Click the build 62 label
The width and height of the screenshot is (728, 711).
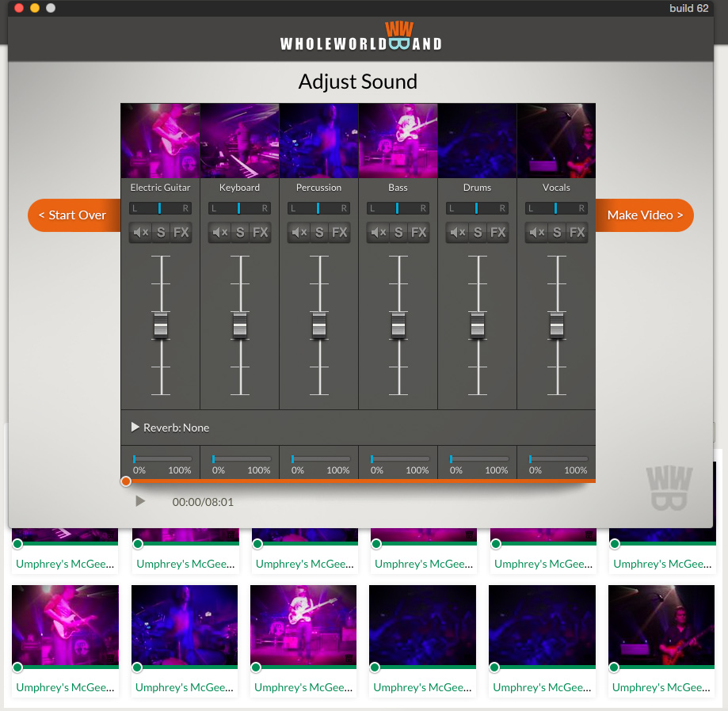[x=688, y=9]
